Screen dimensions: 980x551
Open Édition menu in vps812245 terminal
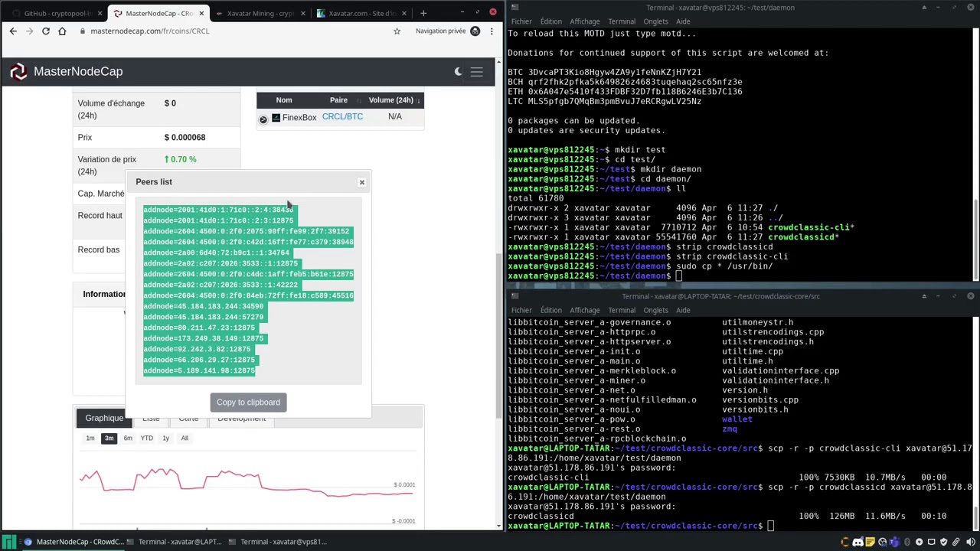(x=550, y=21)
